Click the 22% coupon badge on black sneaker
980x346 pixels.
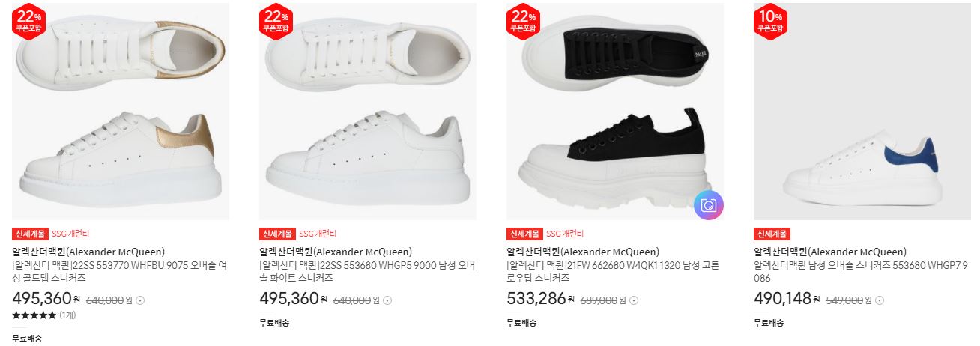coord(523,20)
